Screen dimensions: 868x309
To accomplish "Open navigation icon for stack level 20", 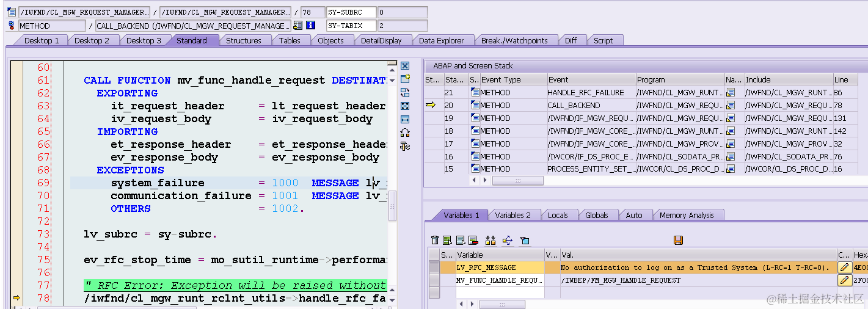I will coord(731,106).
